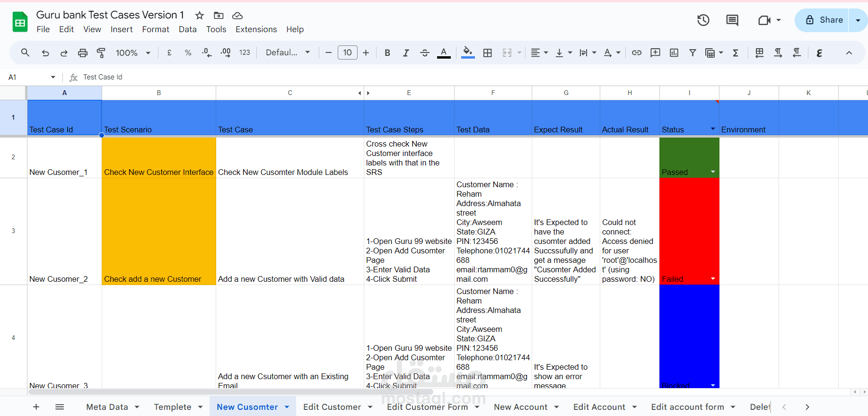Open the Status header filter dropdown
The image size is (868, 416).
click(713, 130)
